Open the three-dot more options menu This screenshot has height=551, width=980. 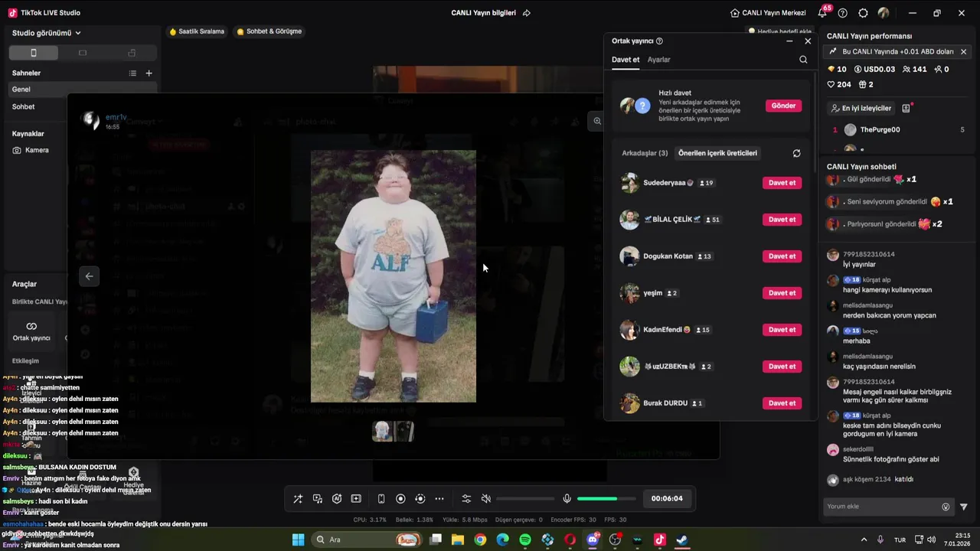pos(439,499)
